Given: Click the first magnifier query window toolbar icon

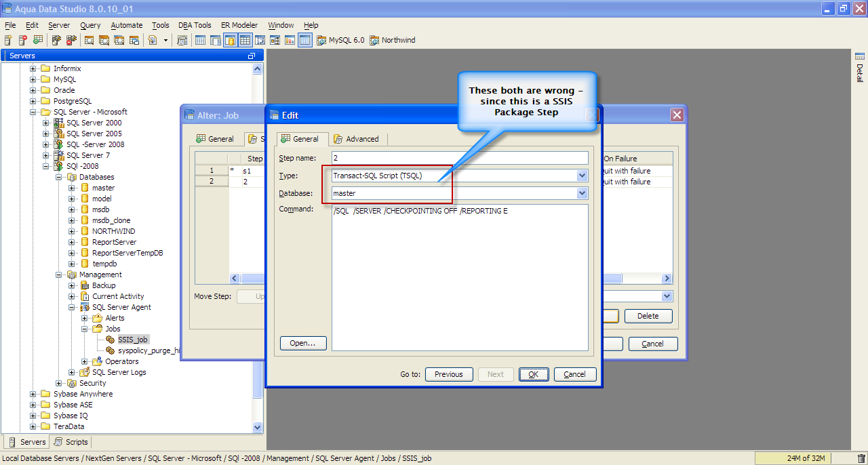Looking at the screenshot, I should [90, 40].
